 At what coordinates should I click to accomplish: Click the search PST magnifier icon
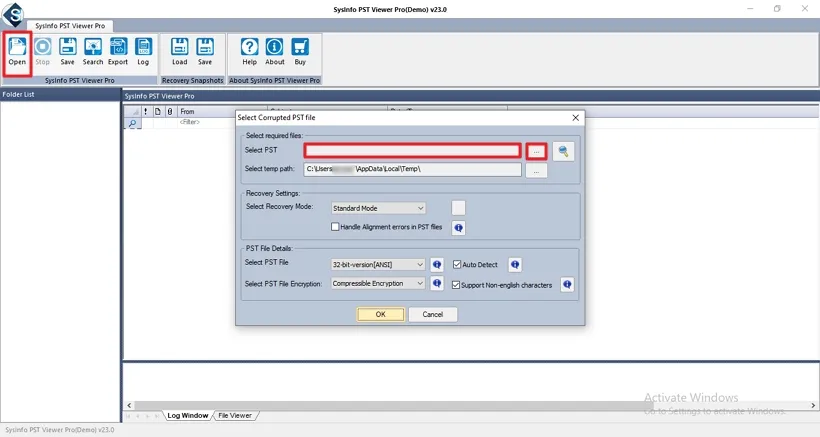pos(564,150)
